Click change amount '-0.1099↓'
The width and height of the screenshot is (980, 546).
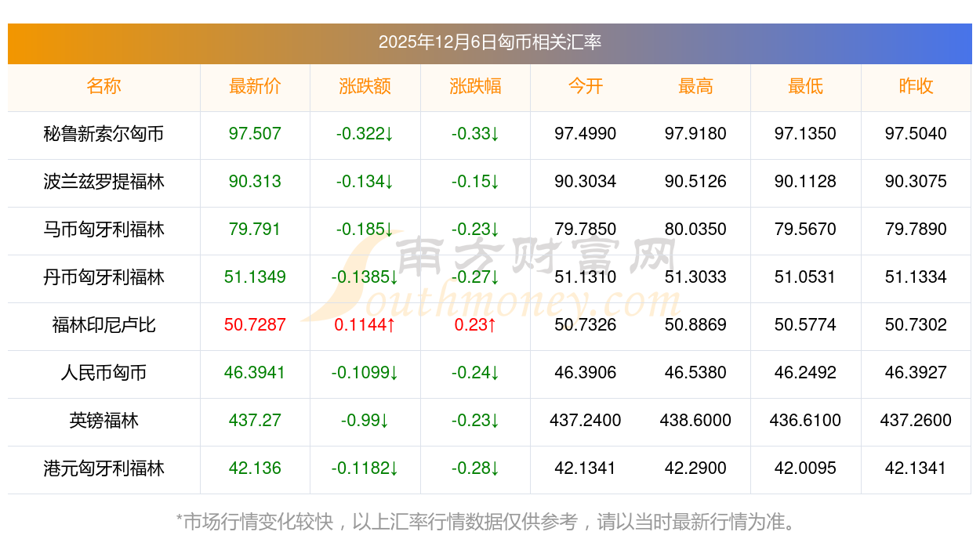point(365,373)
